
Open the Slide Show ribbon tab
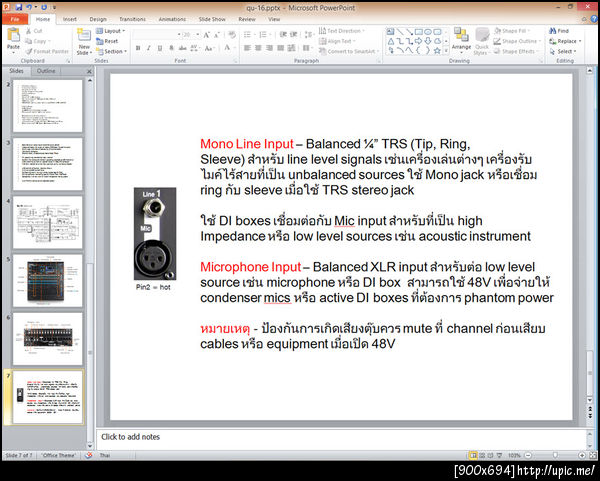(212, 19)
